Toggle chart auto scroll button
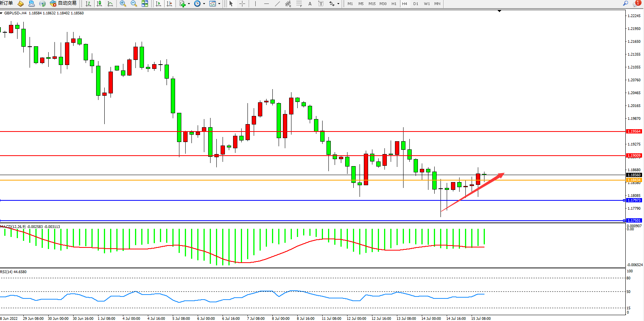This screenshot has height=321, width=644. coord(158,4)
